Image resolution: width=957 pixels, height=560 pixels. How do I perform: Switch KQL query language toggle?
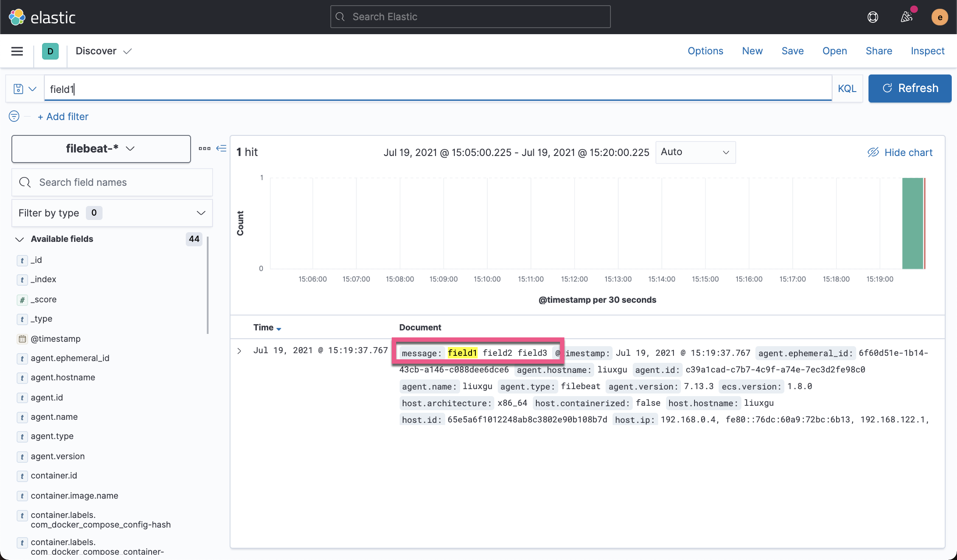click(x=847, y=89)
